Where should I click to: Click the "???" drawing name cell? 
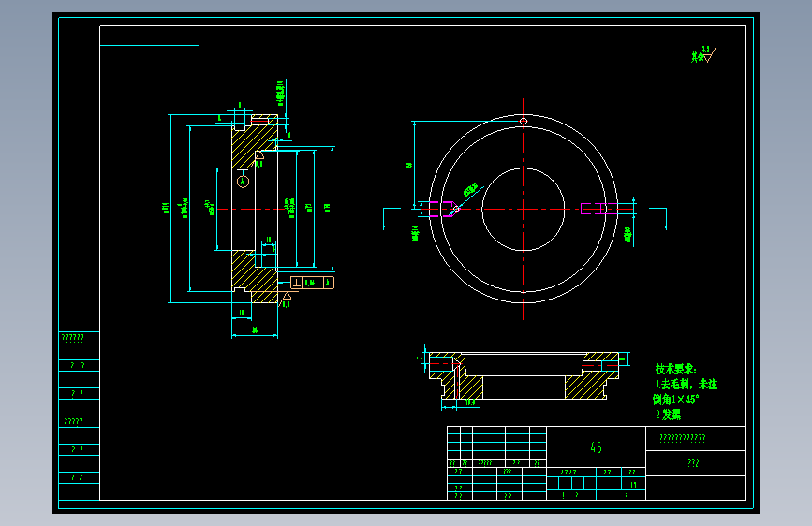pyautogui.click(x=695, y=463)
